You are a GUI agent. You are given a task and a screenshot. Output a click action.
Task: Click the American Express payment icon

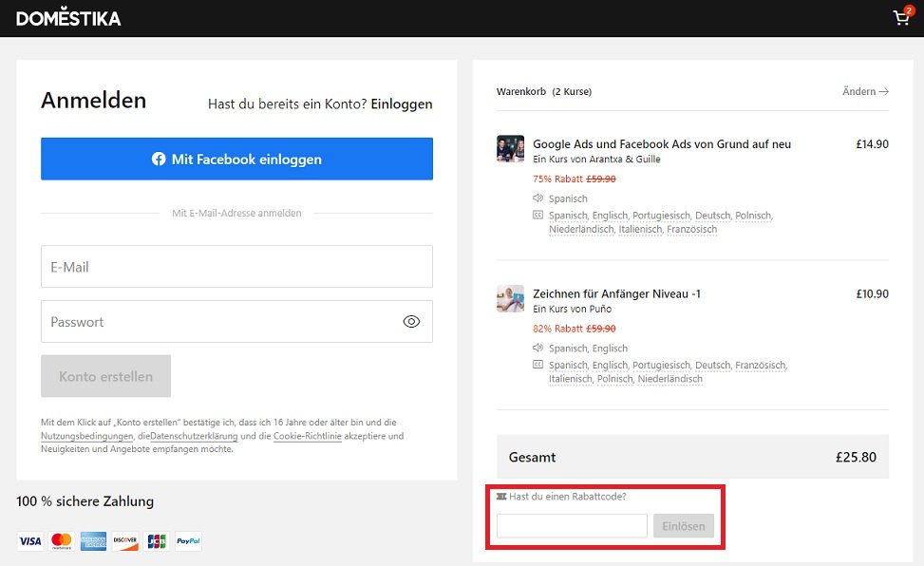[93, 541]
